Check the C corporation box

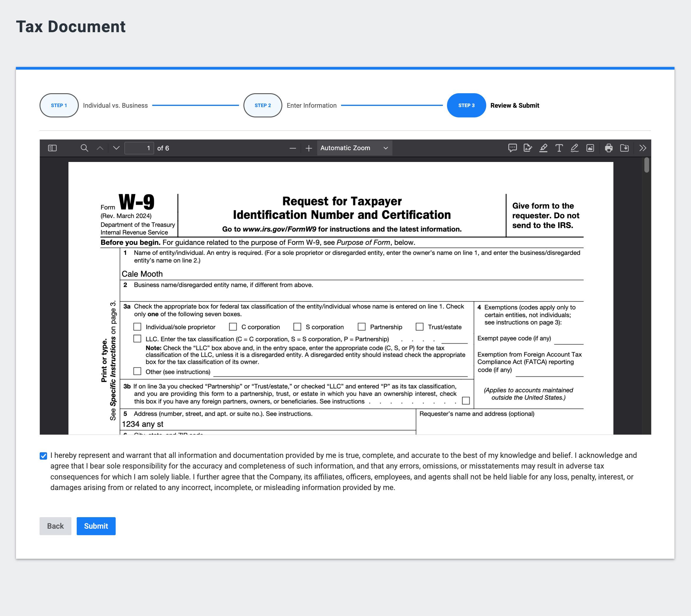pyautogui.click(x=233, y=327)
